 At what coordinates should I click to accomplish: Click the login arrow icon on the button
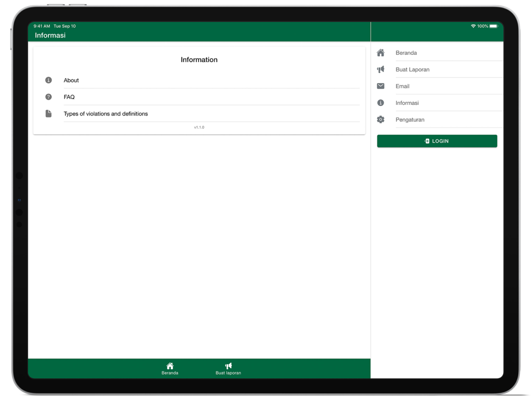coord(427,141)
